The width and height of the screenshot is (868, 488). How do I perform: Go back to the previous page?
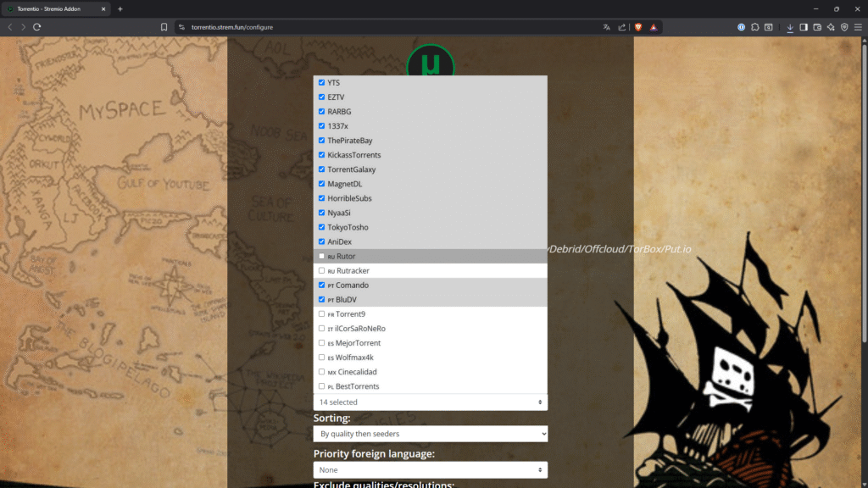(x=10, y=27)
